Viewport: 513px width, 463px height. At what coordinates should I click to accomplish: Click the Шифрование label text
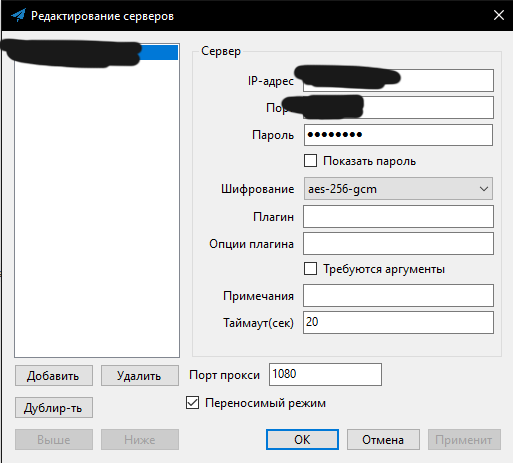tap(257, 189)
